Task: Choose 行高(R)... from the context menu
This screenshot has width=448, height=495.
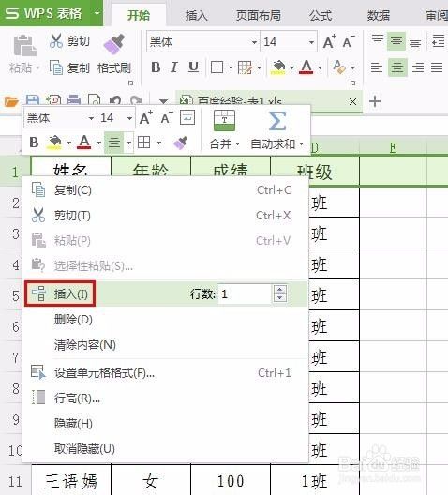Action: click(165, 398)
